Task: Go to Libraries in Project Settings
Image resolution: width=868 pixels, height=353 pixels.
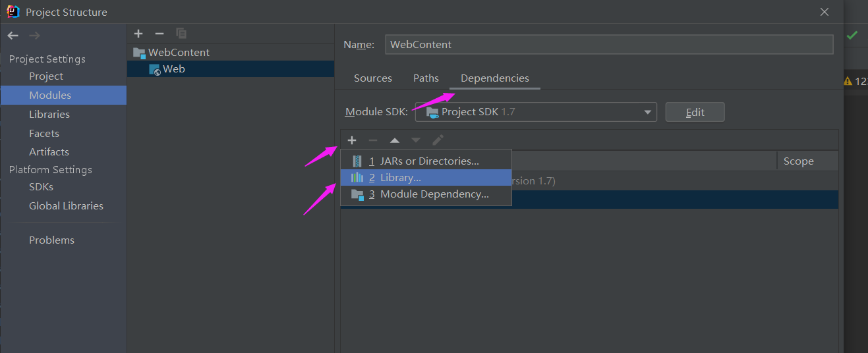Action: (x=49, y=115)
